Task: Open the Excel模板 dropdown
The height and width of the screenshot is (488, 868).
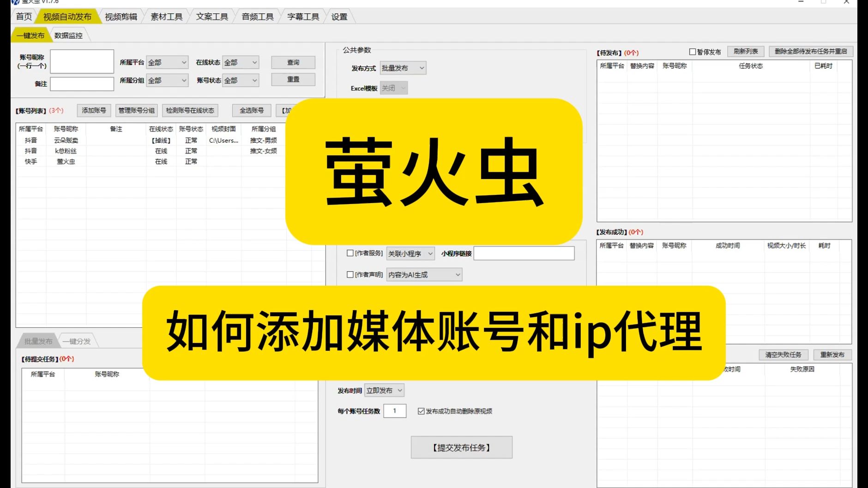Action: (394, 88)
